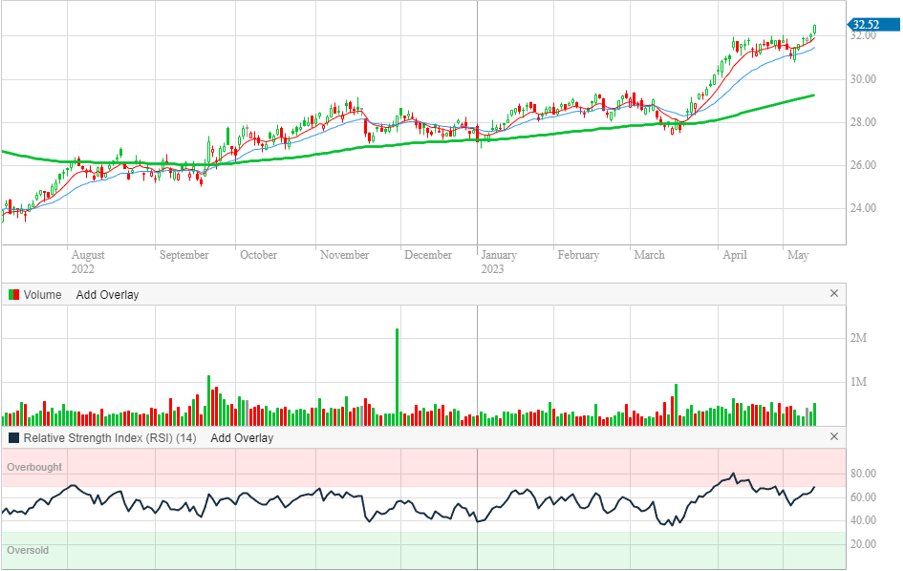The height and width of the screenshot is (571, 903).
Task: Click the 80.00 RSI axis label
Action: pyautogui.click(x=863, y=474)
